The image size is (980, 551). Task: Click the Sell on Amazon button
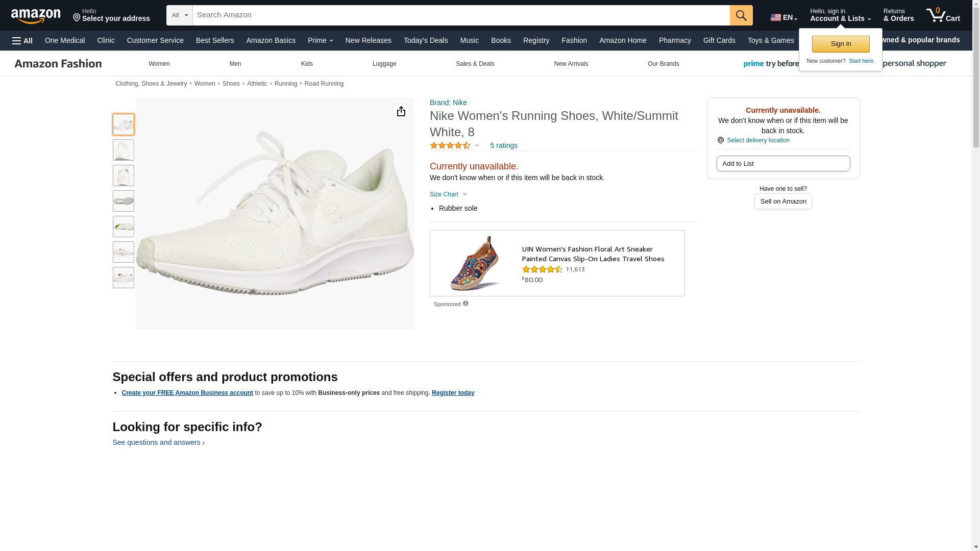coord(783,202)
